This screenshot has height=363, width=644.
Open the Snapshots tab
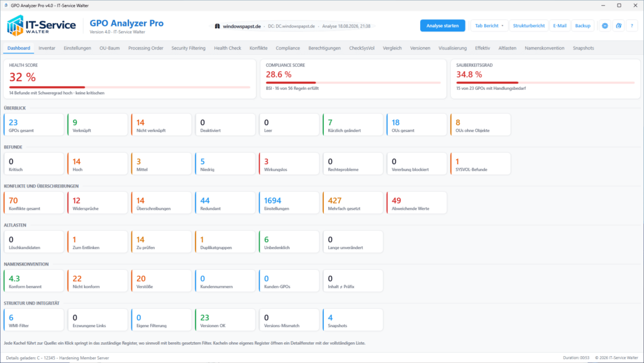point(584,48)
